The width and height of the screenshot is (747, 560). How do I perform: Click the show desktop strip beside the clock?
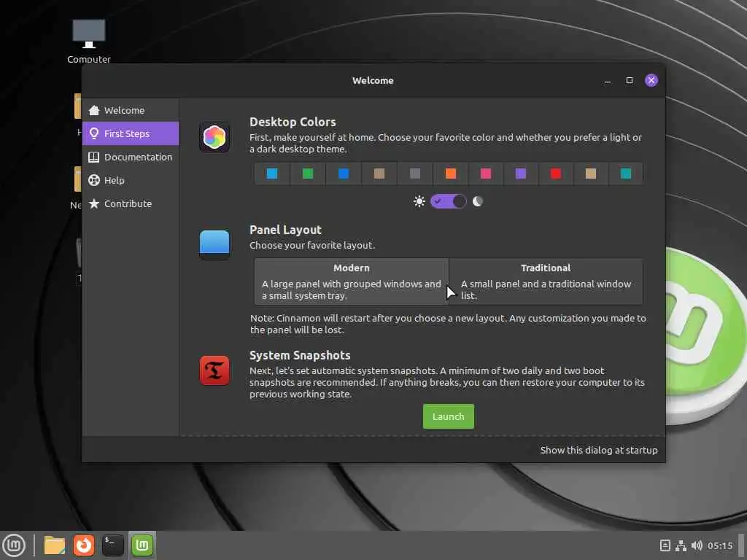coord(742,545)
